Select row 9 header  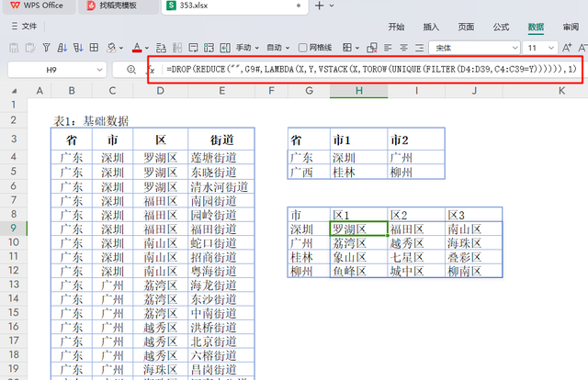pyautogui.click(x=14, y=228)
